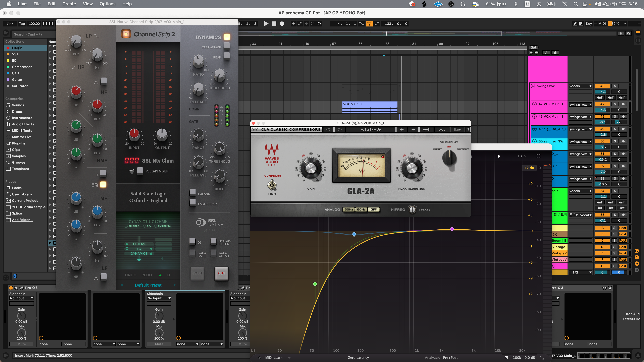This screenshot has width=644, height=362.
Task: Solo track 47 with its S button
Action: click(615, 104)
